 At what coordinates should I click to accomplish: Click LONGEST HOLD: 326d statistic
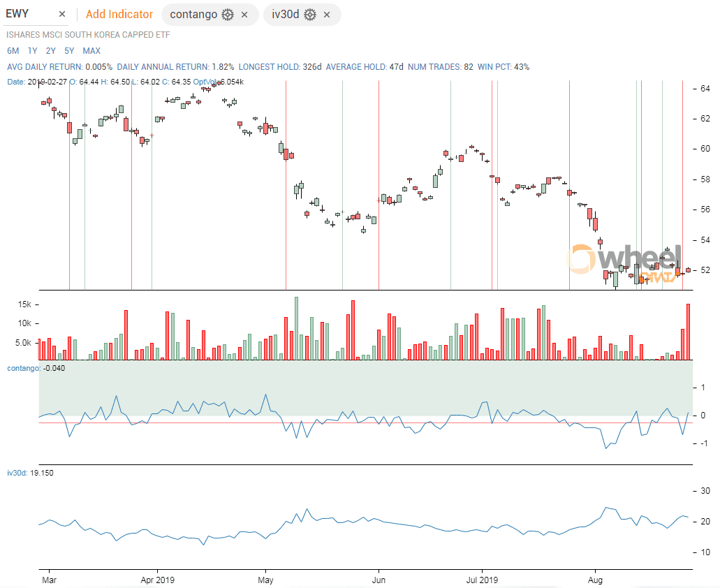(x=280, y=67)
